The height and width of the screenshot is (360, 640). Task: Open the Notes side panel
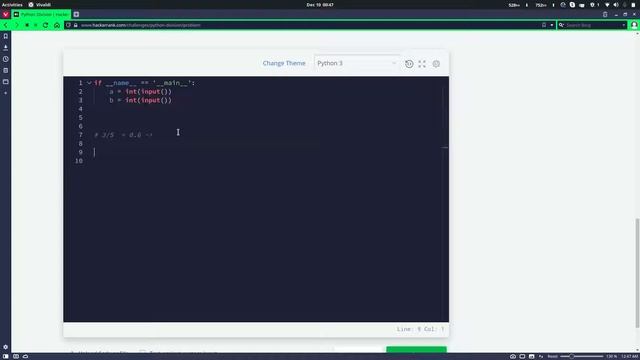pos(6,71)
